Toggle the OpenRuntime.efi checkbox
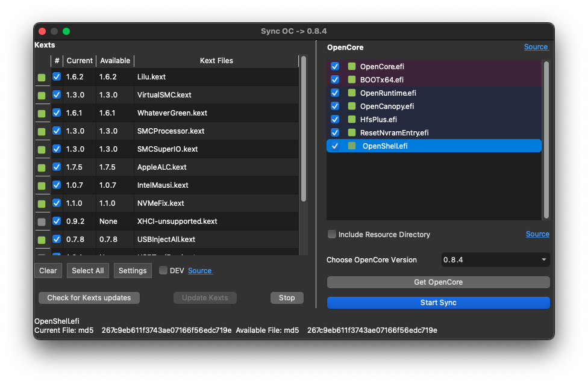 335,93
